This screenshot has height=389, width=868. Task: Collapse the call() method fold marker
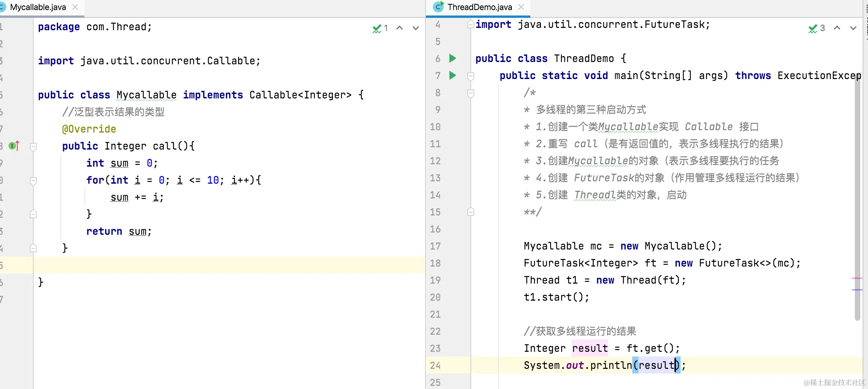[33, 146]
